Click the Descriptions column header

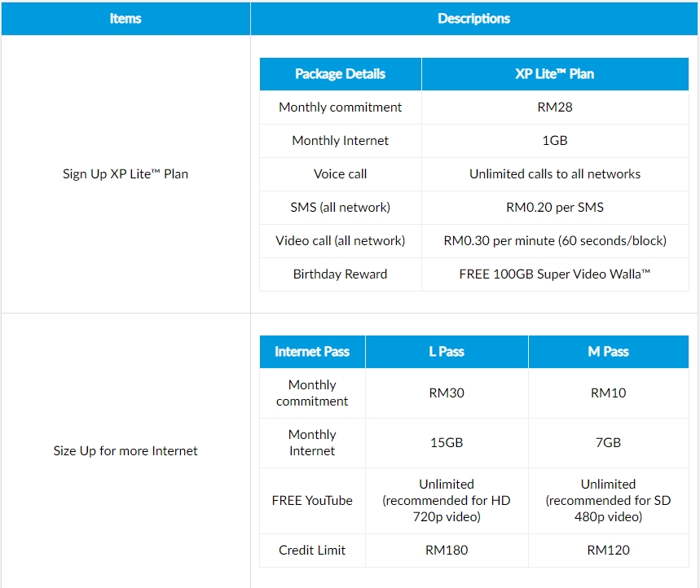pos(473,19)
